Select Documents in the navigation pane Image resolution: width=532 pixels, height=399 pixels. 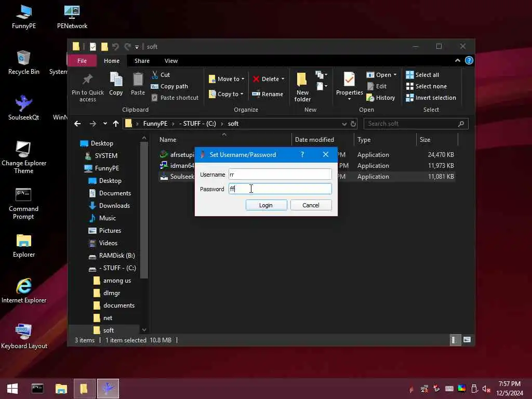[110, 193]
